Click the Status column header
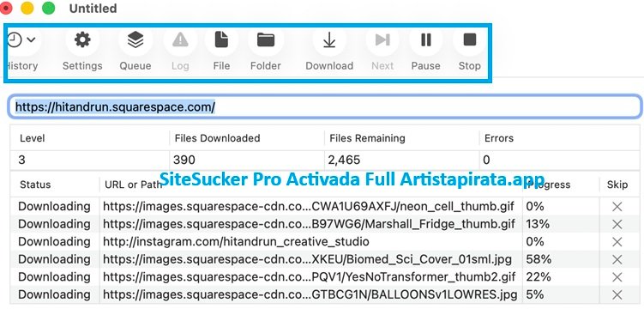This screenshot has width=644, height=309. [35, 185]
